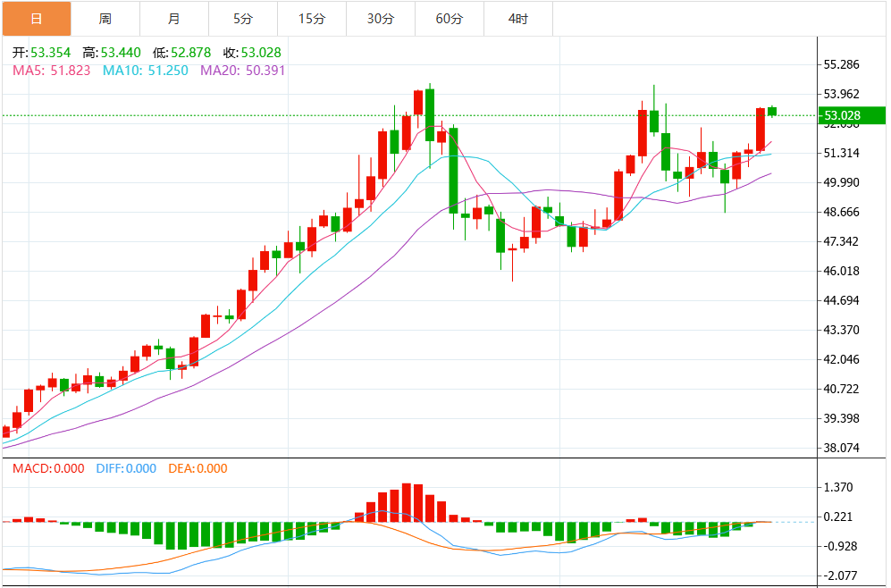Click the 51.314 price axis label
The image size is (891, 588).
(842, 154)
